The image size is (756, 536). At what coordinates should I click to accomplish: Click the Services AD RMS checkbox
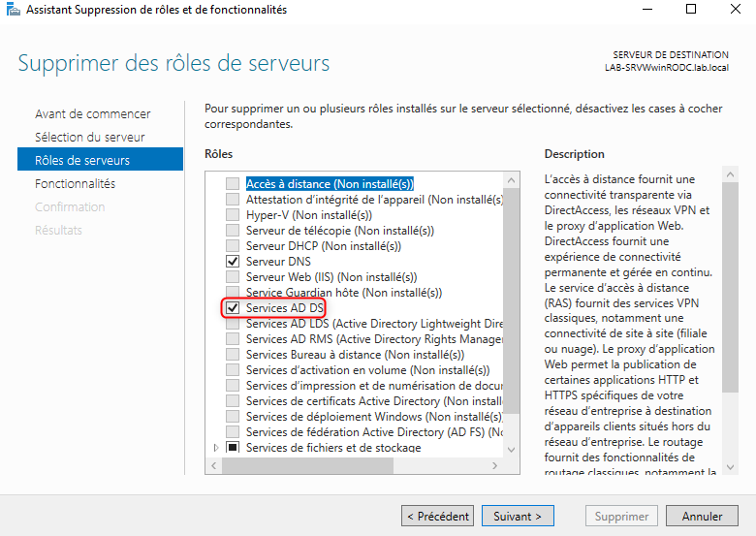pos(233,339)
